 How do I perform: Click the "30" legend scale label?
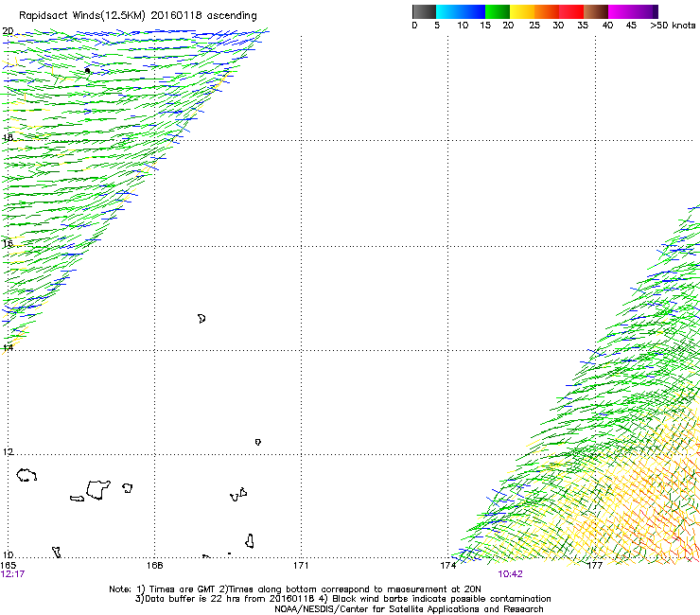point(558,25)
